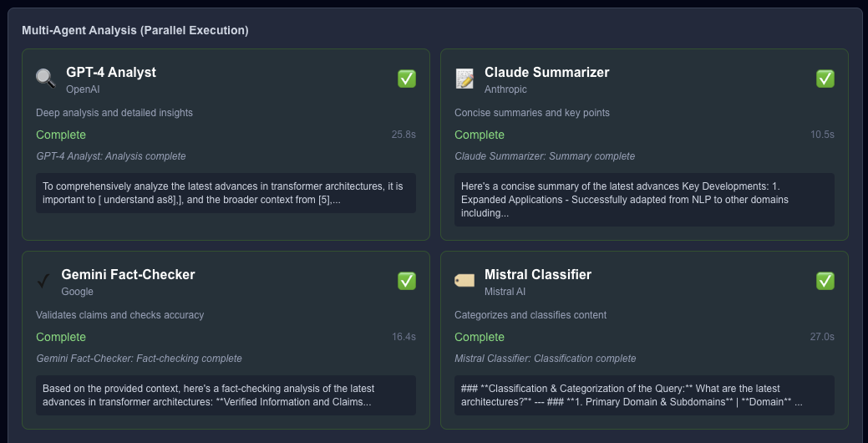868x443 pixels.
Task: Click the notepad icon for Claude Summarizer
Action: pyautogui.click(x=464, y=79)
